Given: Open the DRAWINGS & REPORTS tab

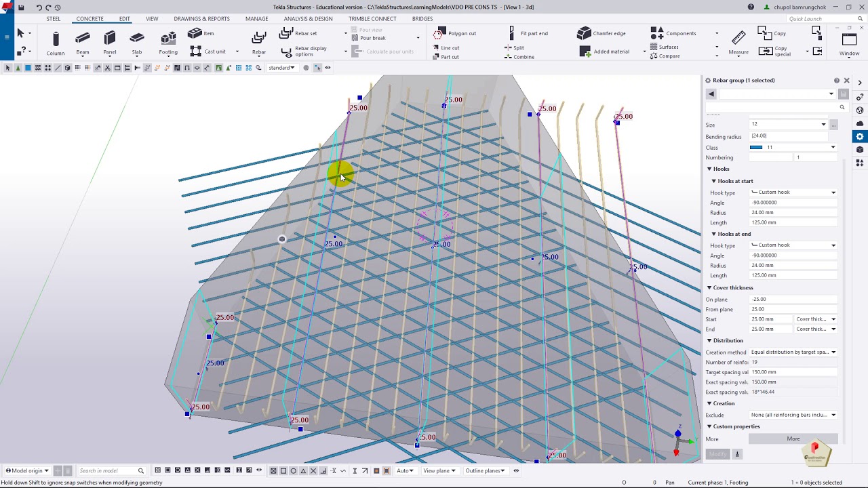Looking at the screenshot, I should [x=201, y=19].
